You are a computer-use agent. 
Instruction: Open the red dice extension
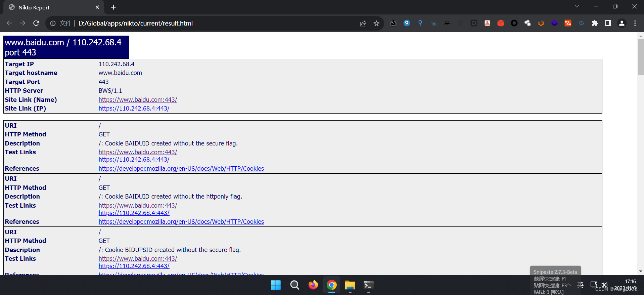(x=501, y=23)
